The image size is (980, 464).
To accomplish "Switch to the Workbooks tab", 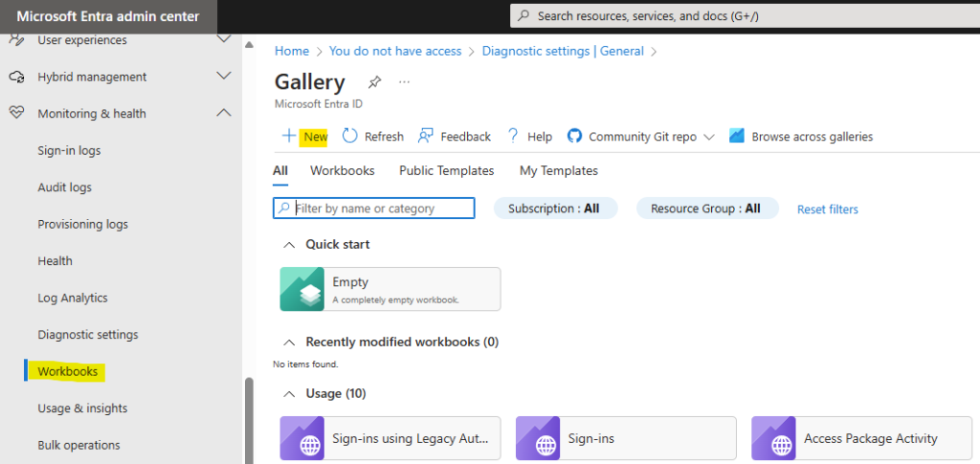I will click(343, 170).
